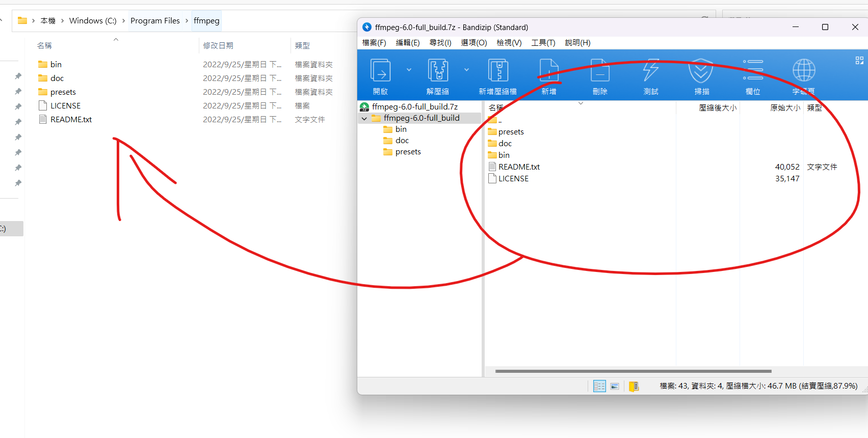868x438 pixels.
Task: Open dropdown arrow next to Open (開啟) button
Action: (x=409, y=70)
